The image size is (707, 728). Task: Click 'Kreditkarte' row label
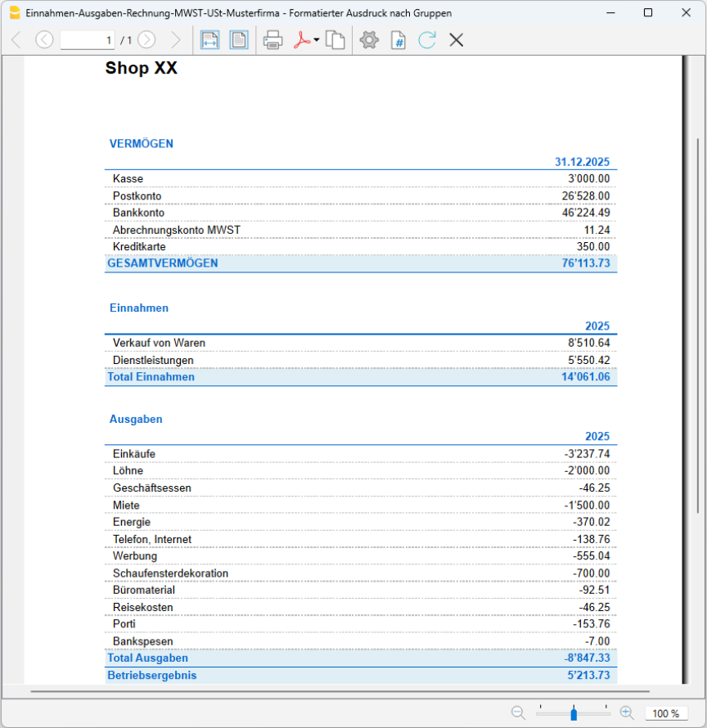pyautogui.click(x=139, y=246)
